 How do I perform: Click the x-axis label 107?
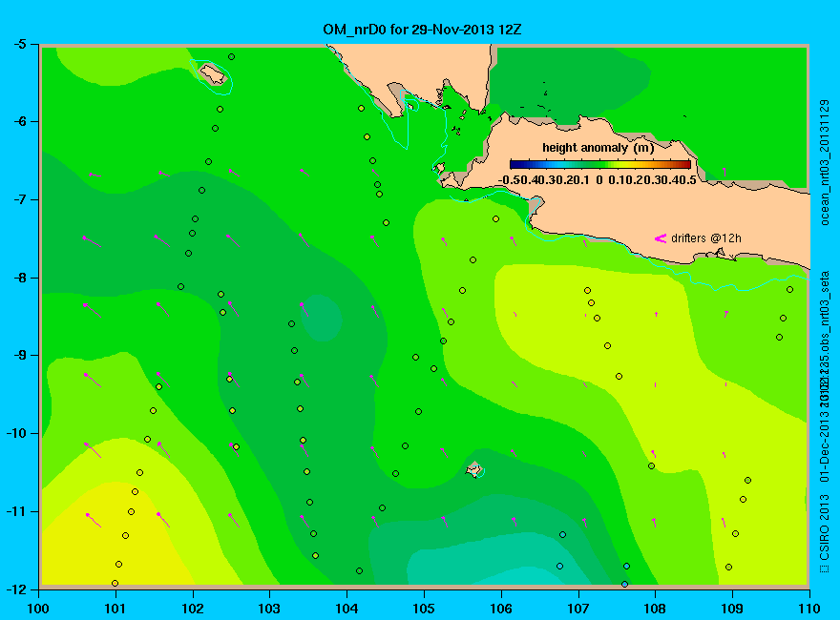[578, 609]
